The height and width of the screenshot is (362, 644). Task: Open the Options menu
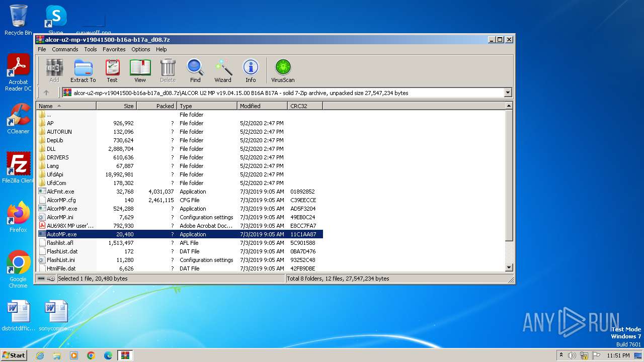click(141, 49)
